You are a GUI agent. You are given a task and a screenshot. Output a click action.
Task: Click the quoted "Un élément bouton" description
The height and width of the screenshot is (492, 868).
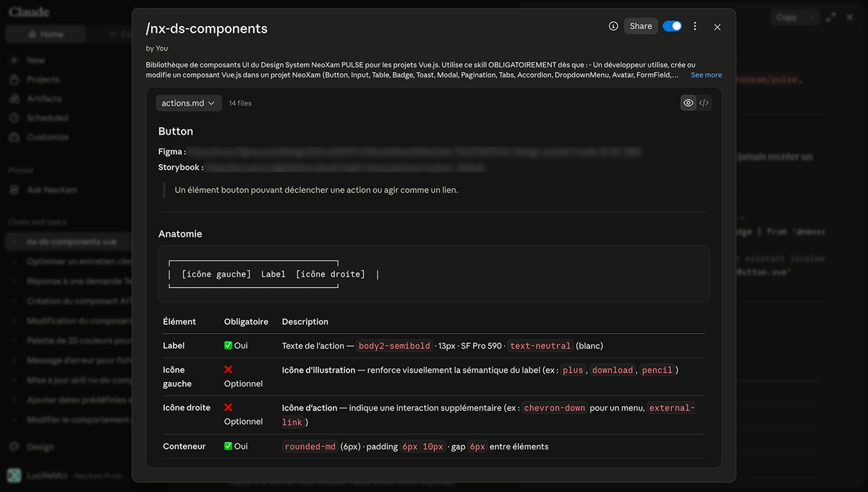pyautogui.click(x=317, y=190)
